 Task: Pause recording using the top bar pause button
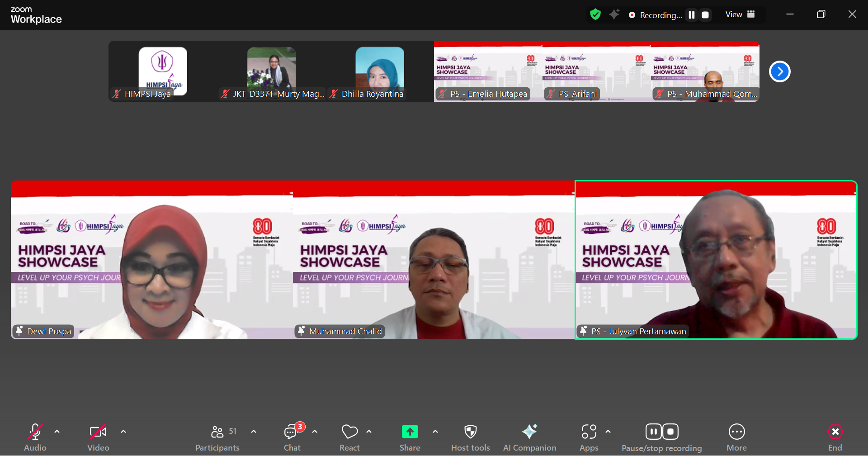692,15
